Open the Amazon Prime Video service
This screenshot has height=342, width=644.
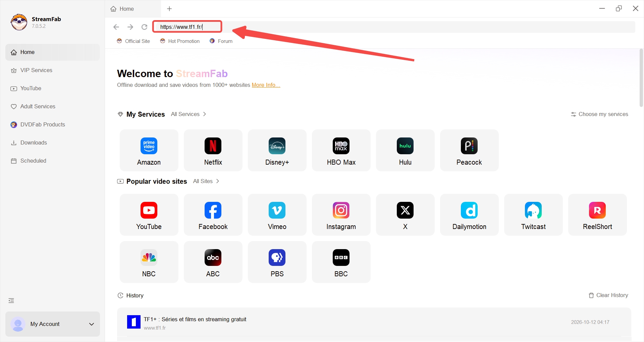pos(149,150)
